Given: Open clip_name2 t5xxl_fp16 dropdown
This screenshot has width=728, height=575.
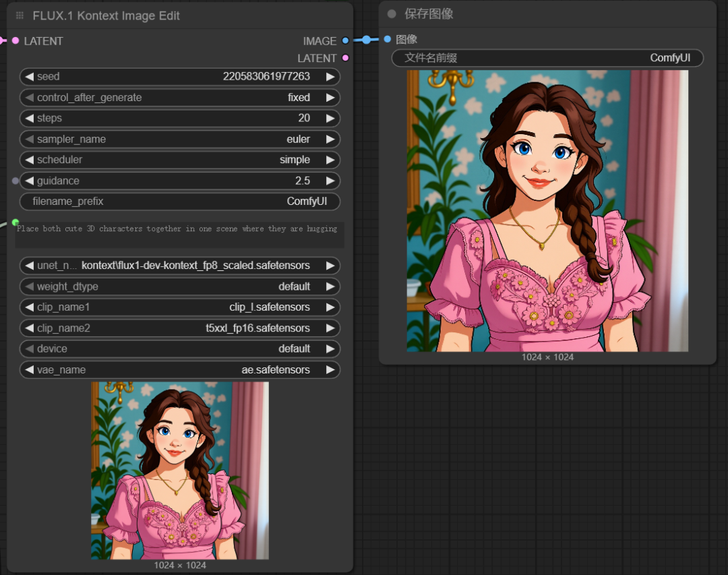Looking at the screenshot, I should 180,328.
